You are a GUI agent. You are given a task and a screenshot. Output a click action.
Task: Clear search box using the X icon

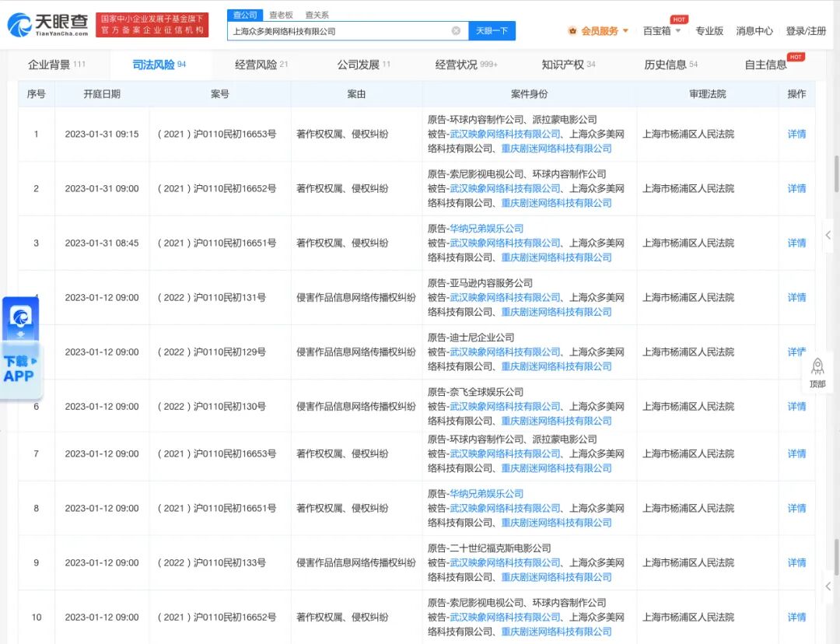[456, 30]
